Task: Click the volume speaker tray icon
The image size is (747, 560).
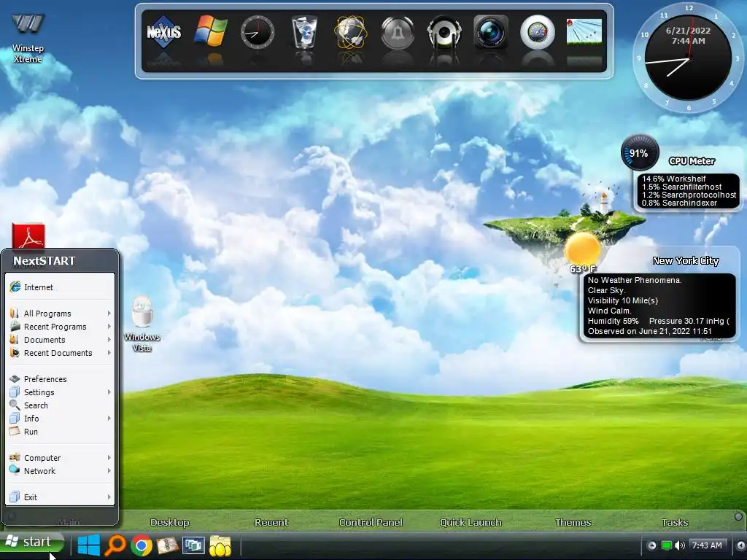Action: [x=680, y=545]
